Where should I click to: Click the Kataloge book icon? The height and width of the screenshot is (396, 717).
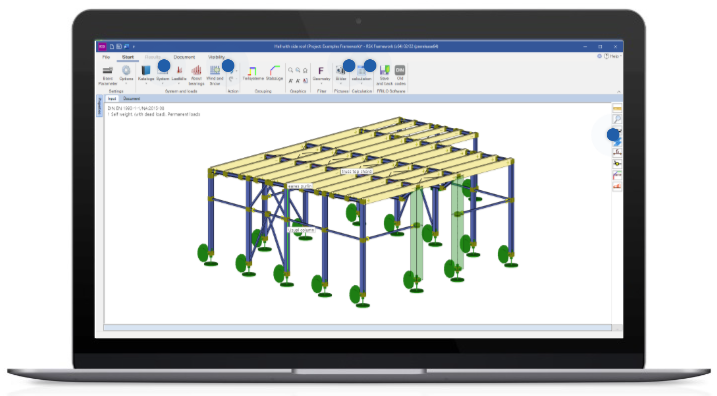coord(146,71)
